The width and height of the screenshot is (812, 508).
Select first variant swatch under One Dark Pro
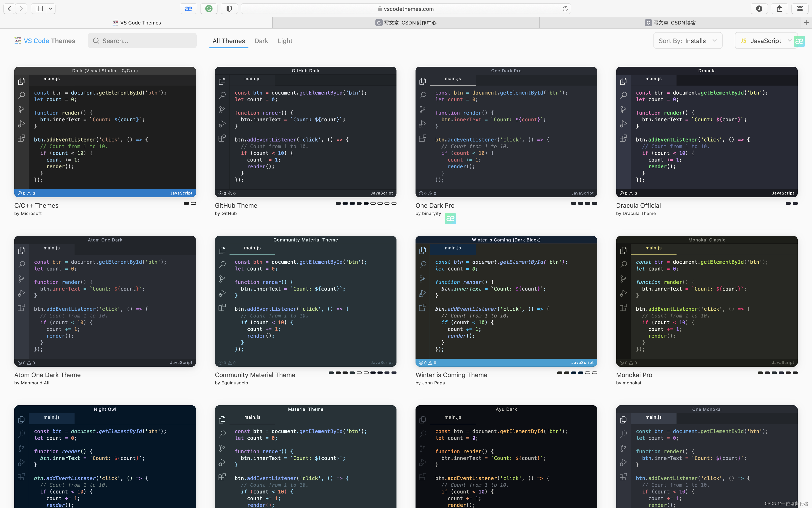(x=574, y=203)
